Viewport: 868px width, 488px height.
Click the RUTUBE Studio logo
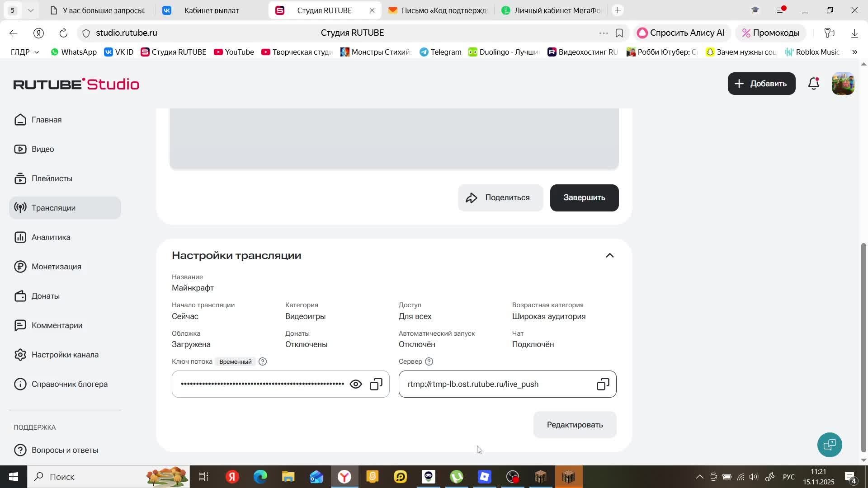click(76, 84)
